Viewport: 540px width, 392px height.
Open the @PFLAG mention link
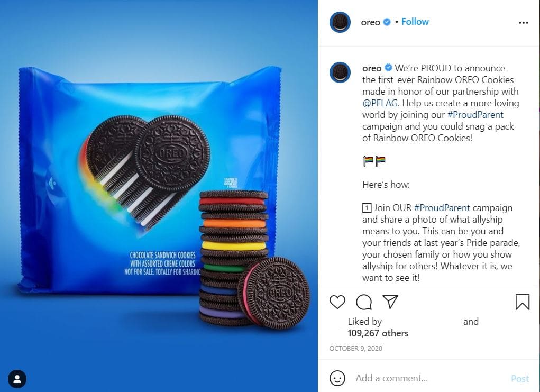pos(380,103)
